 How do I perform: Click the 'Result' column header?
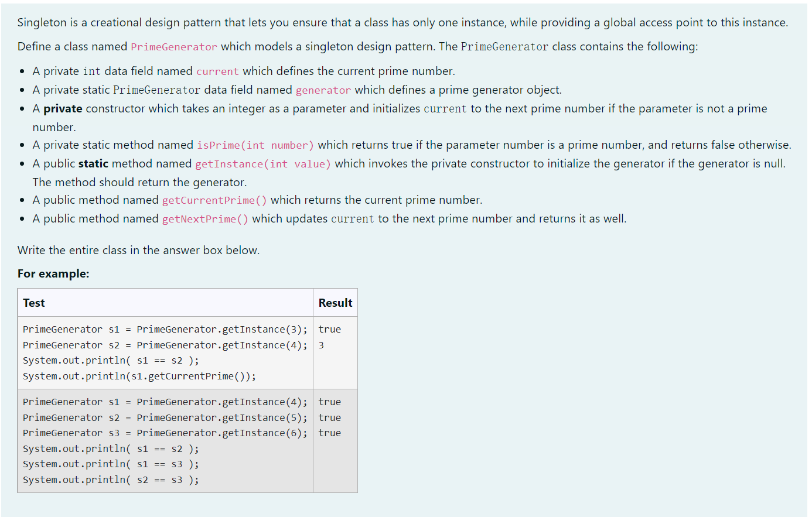pos(336,303)
